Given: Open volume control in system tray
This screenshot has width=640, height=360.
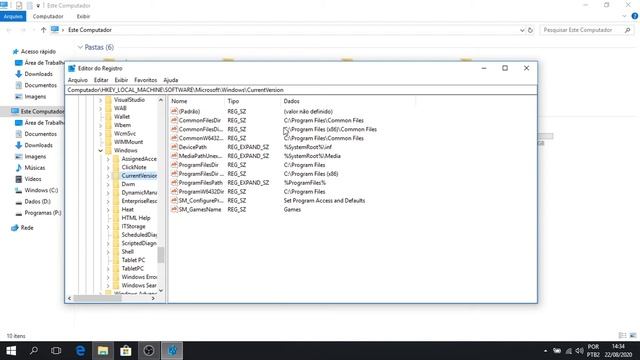Looking at the screenshot, I should click(x=579, y=351).
